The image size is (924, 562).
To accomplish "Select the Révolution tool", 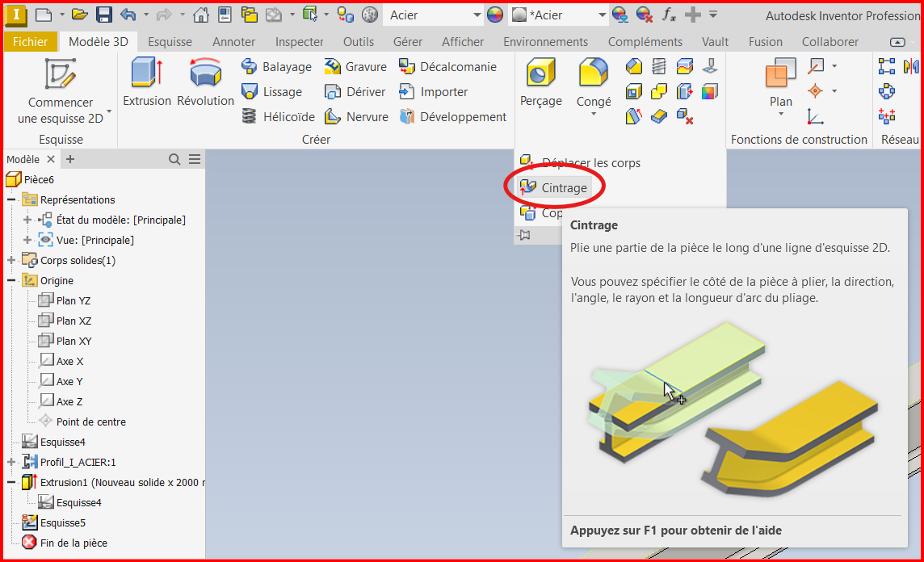I will pyautogui.click(x=205, y=82).
